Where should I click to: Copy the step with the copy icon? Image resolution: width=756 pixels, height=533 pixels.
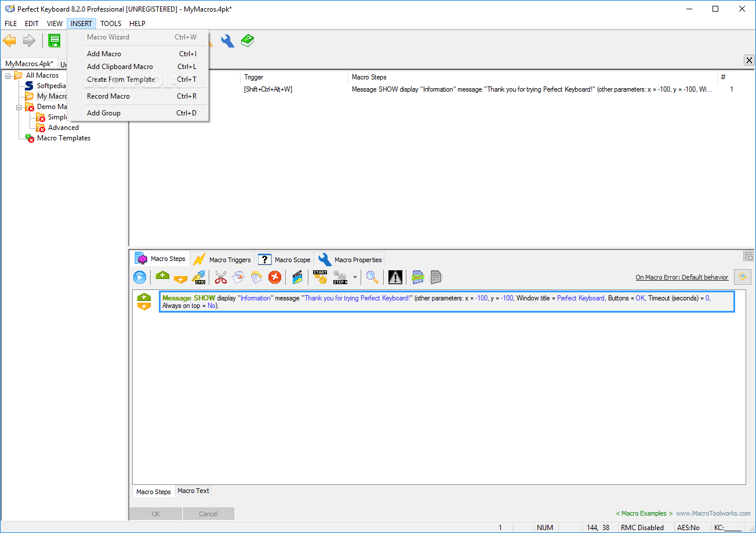tap(238, 277)
